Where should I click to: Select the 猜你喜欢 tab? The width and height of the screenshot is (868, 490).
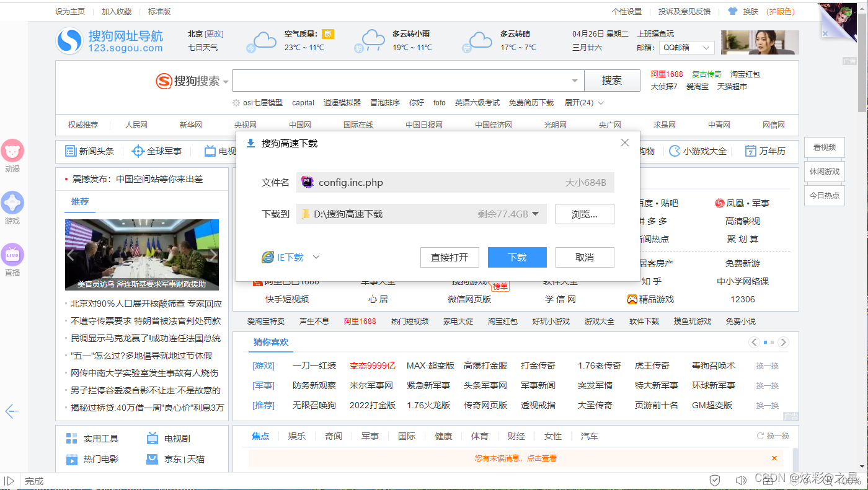pos(271,343)
